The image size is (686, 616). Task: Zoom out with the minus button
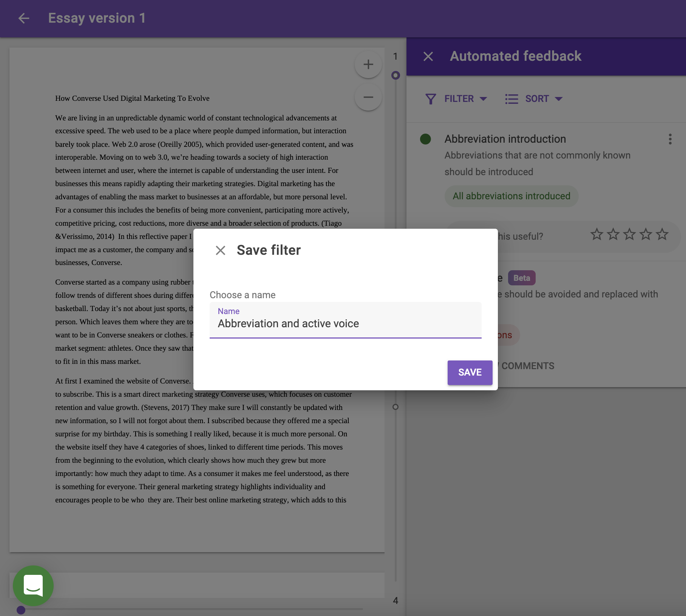pyautogui.click(x=368, y=97)
